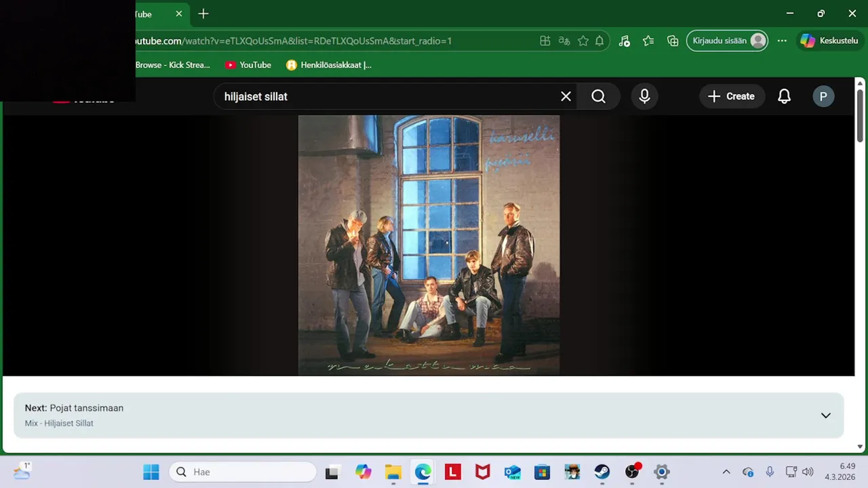Click the YouTube search magnifier button
Image resolution: width=868 pixels, height=488 pixels.
click(x=598, y=96)
